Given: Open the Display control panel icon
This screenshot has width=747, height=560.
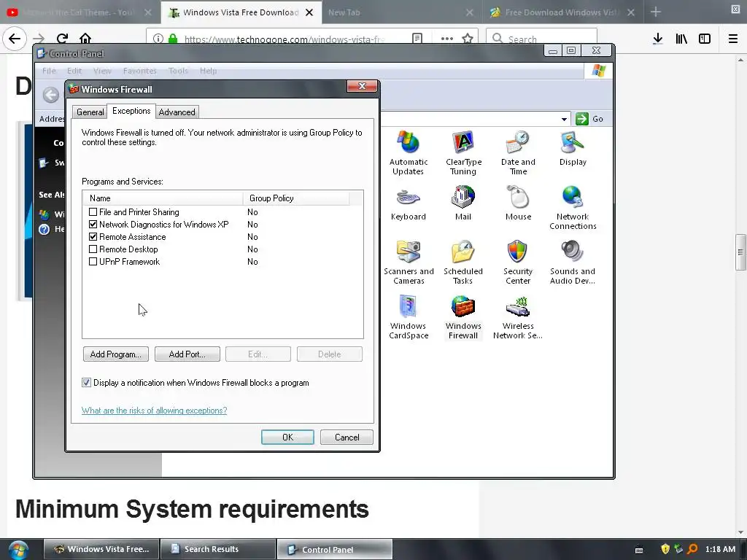Looking at the screenshot, I should 573,148.
